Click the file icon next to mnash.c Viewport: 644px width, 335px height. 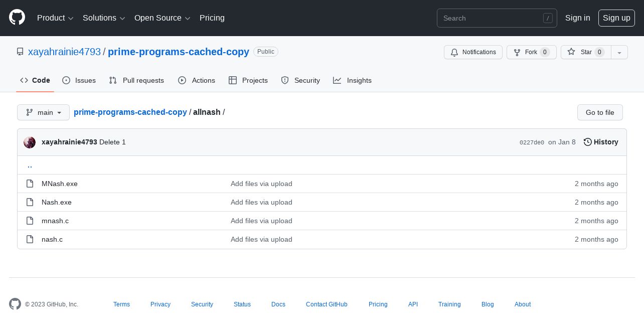tap(30, 221)
